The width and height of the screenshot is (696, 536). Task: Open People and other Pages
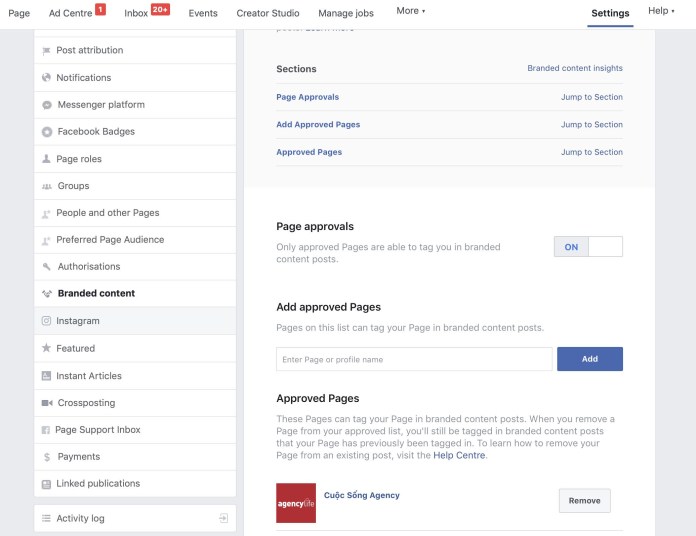(x=135, y=213)
